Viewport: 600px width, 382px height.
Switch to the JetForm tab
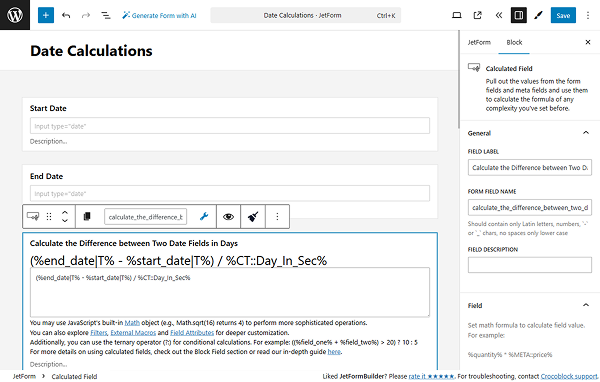click(479, 42)
